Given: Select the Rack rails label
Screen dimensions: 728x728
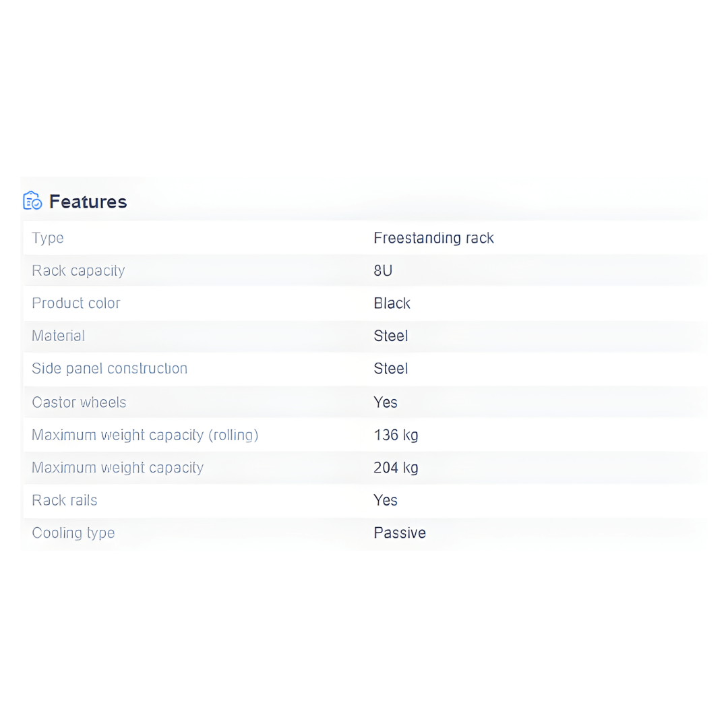Looking at the screenshot, I should [x=65, y=500].
